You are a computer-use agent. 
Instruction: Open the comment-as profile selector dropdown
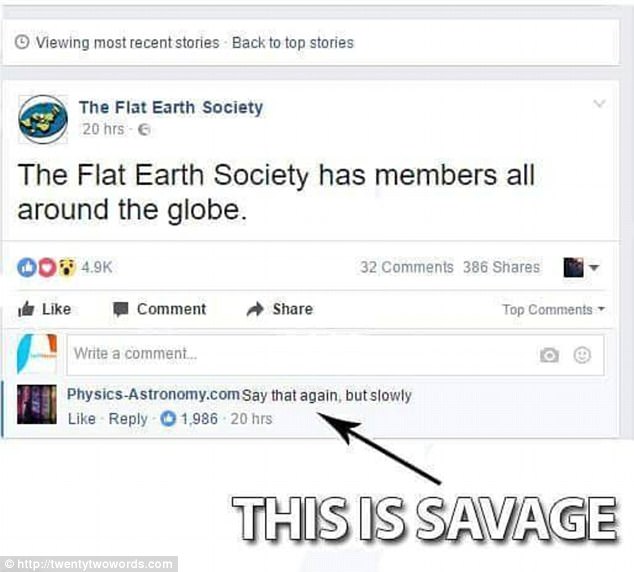click(x=581, y=267)
